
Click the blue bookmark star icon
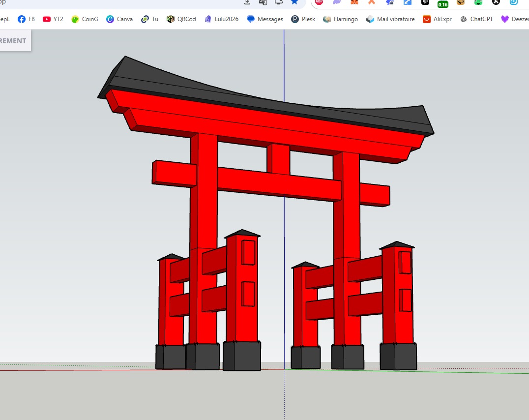click(x=294, y=2)
